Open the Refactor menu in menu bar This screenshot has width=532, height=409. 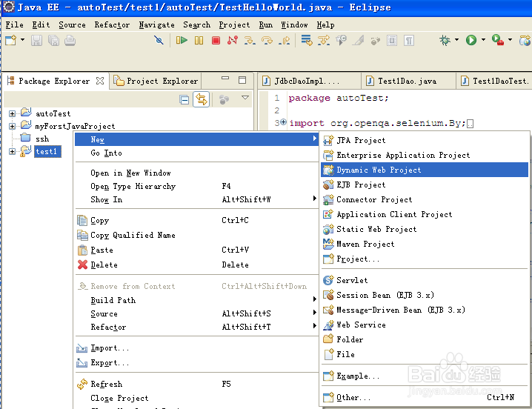(112, 24)
